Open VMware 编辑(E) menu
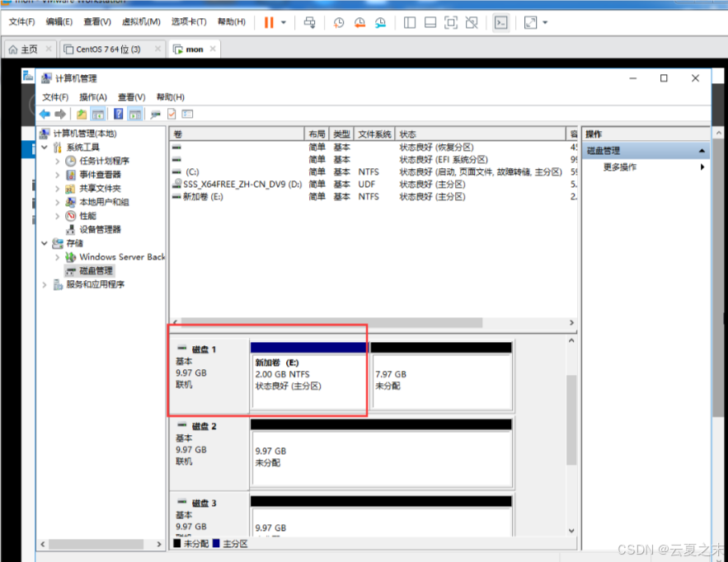 [59, 21]
